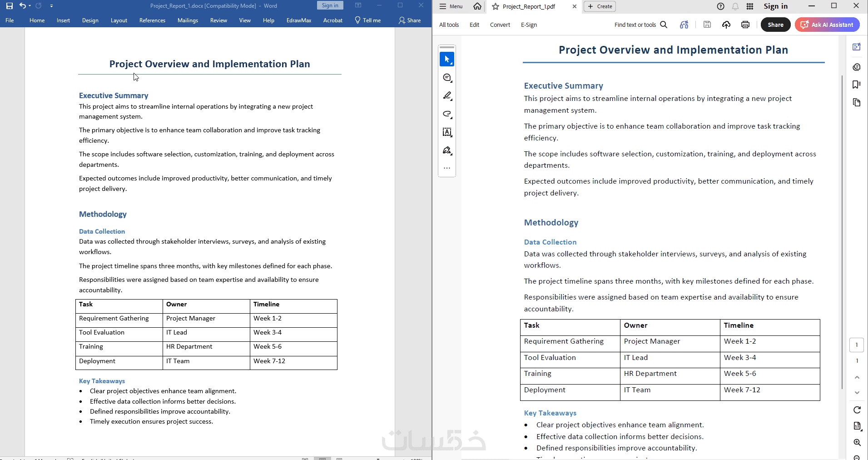This screenshot has height=460, width=868.
Task: Click Sign in at the top of Acrobat
Action: 776,6
